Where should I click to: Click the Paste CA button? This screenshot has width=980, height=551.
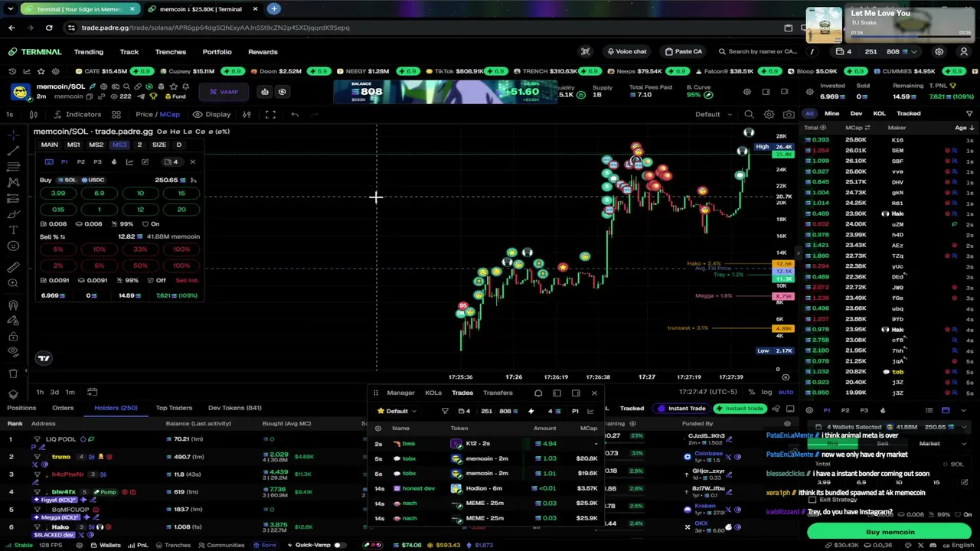(684, 52)
